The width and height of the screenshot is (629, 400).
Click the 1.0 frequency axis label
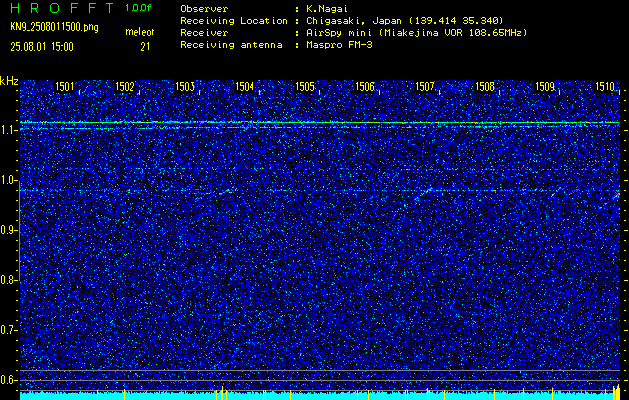[8, 180]
